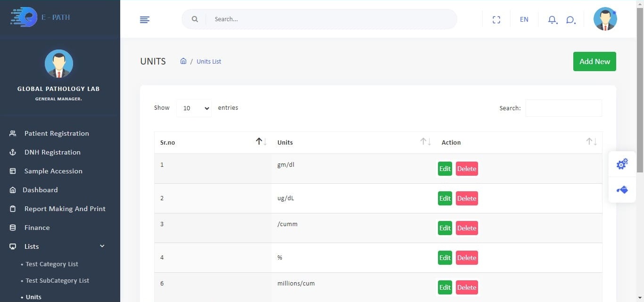Click the fullscreen toggle icon
The image size is (644, 302).
click(x=496, y=19)
